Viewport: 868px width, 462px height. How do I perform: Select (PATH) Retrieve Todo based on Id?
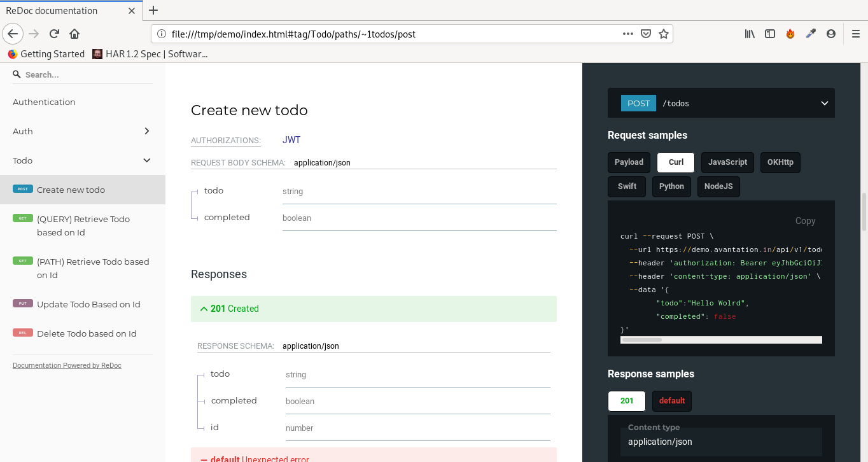click(x=83, y=269)
